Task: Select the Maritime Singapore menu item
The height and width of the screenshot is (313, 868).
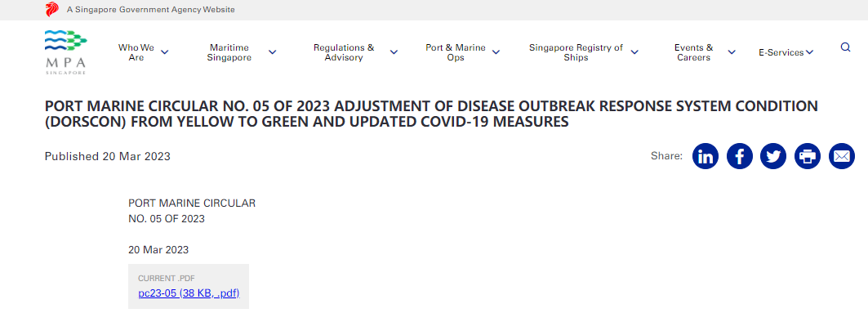Action: 229,52
